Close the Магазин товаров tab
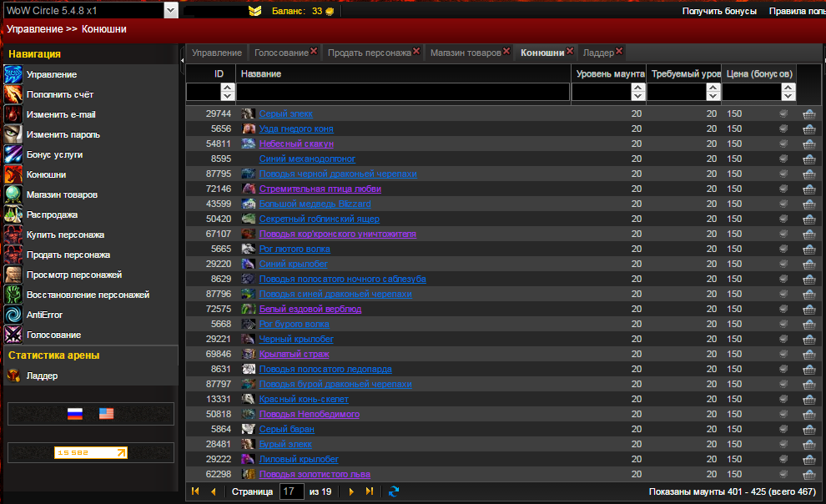Image resolution: width=826 pixels, height=504 pixels. [507, 51]
